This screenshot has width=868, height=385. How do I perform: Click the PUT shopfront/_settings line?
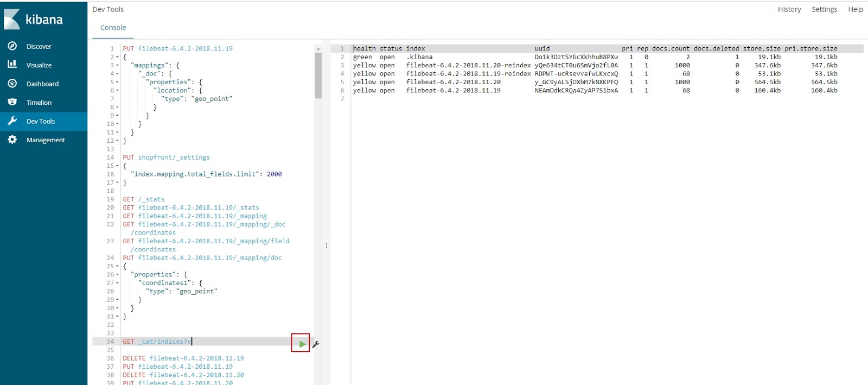click(x=166, y=157)
